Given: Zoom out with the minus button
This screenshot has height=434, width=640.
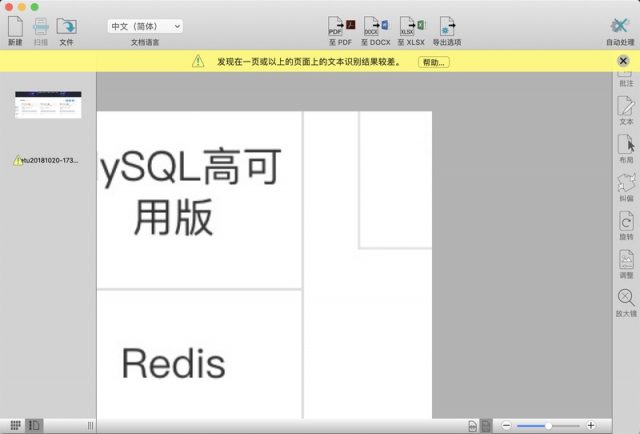Looking at the screenshot, I should (506, 426).
